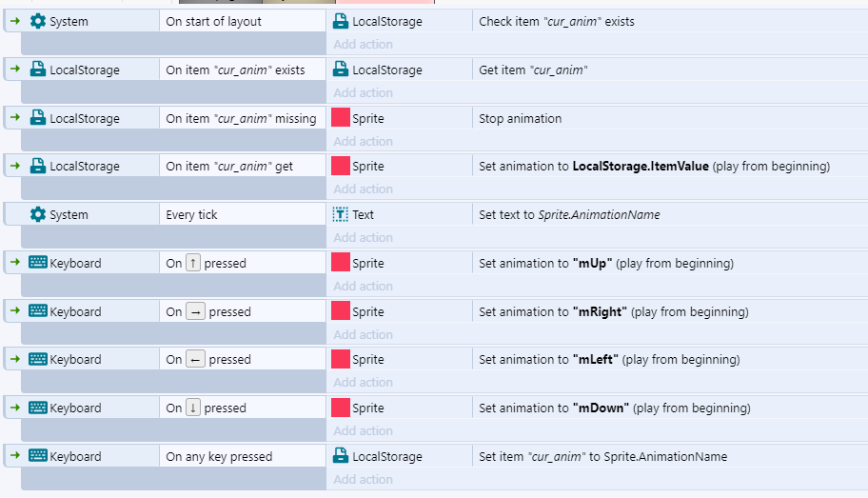Click Keyboard icon of the up arrow event

(x=38, y=263)
